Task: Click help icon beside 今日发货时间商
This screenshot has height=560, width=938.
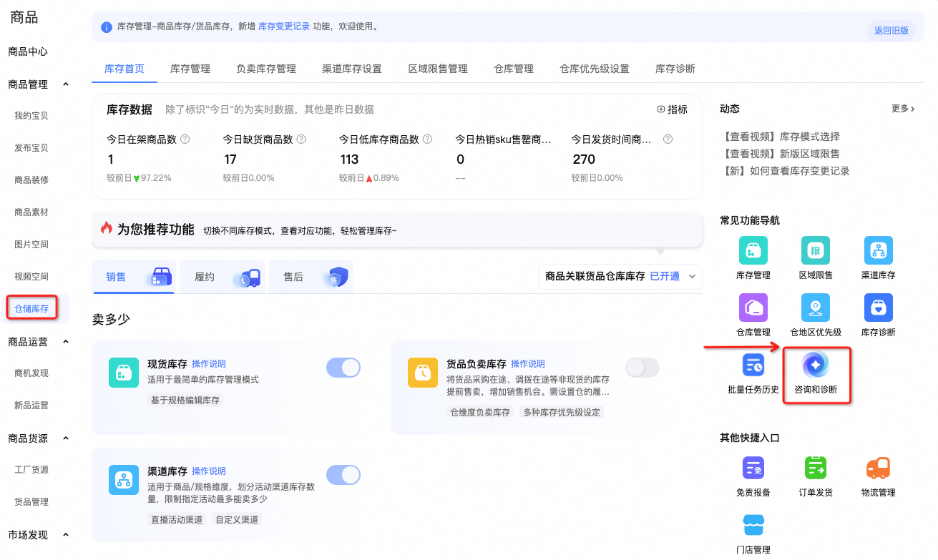Action: coord(668,139)
